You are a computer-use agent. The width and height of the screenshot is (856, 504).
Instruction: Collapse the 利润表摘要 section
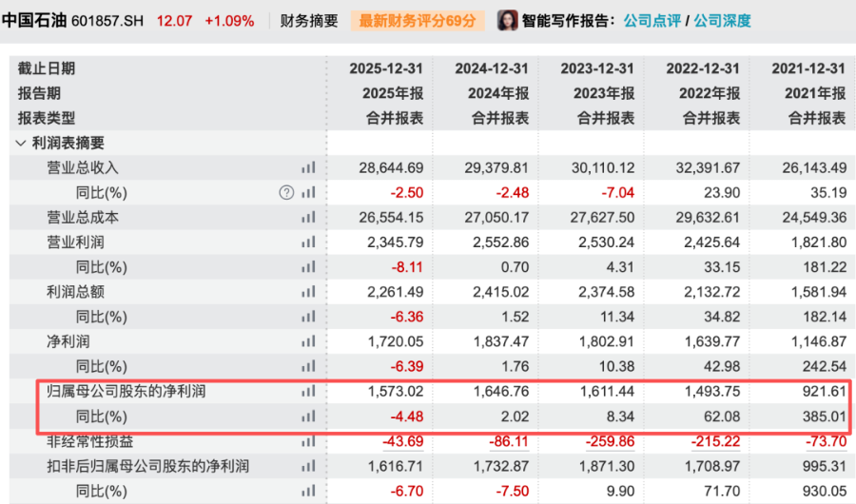pyautogui.click(x=21, y=144)
